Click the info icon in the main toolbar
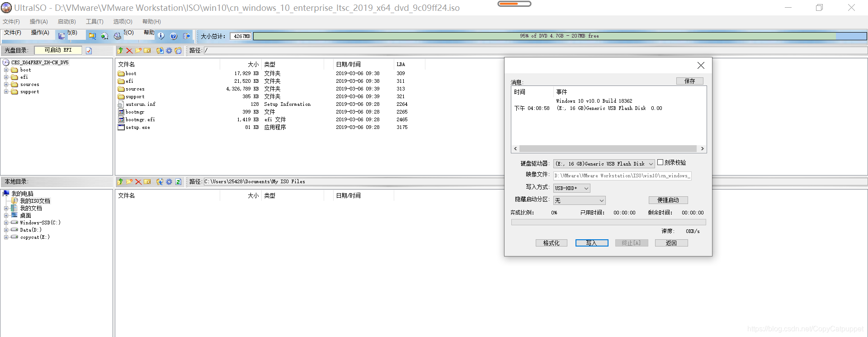Viewport: 868px width, 337px height. tap(161, 36)
